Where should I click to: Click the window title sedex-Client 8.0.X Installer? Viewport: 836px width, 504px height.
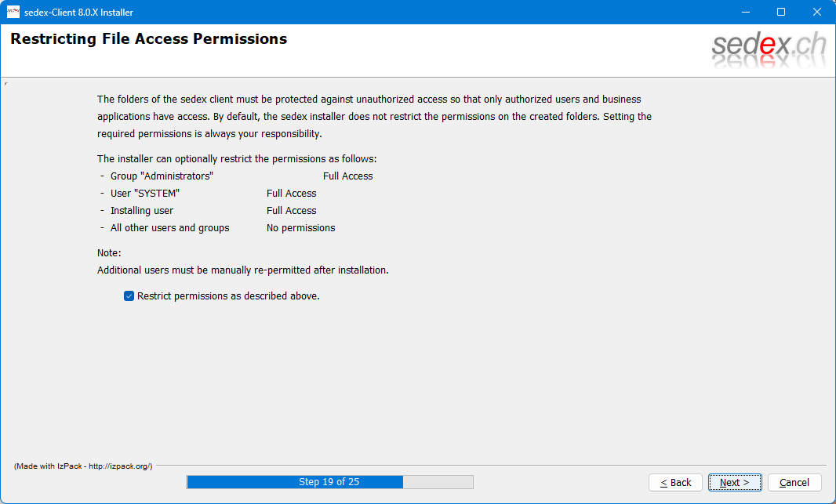[78, 12]
